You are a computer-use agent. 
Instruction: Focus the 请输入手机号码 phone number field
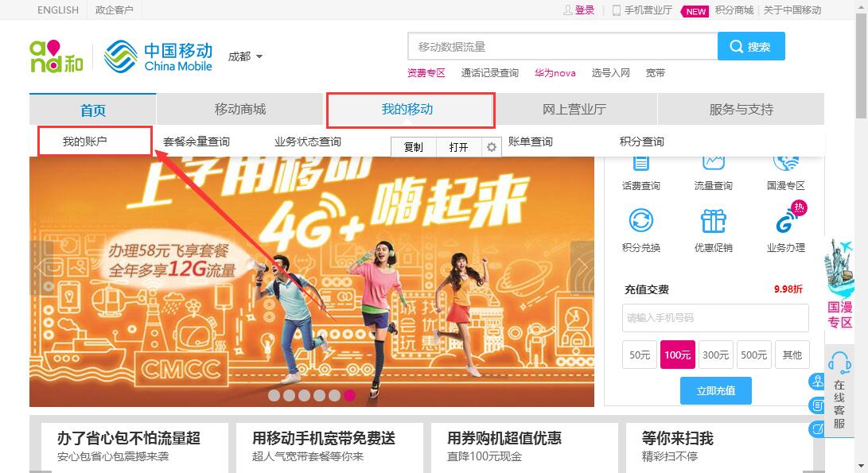pyautogui.click(x=715, y=317)
